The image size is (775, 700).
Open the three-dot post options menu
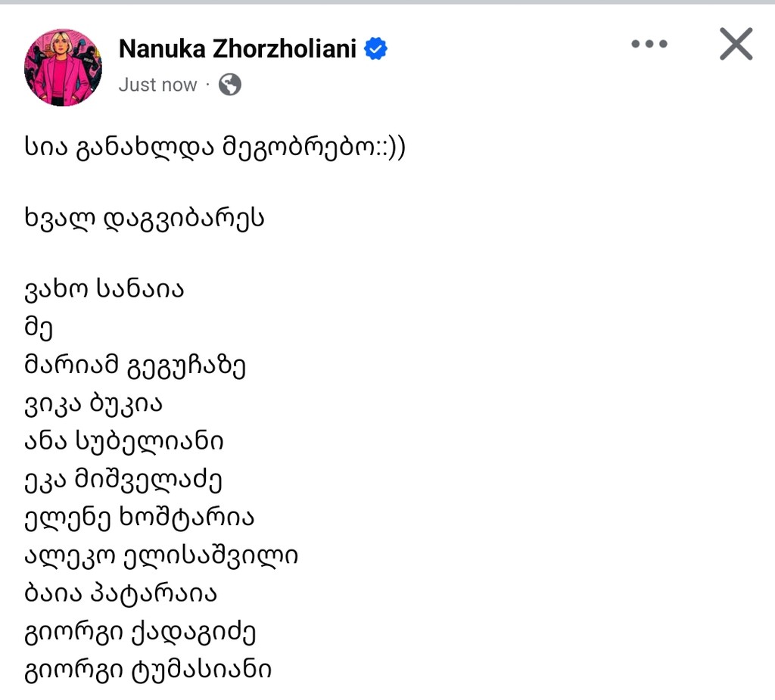tap(649, 44)
